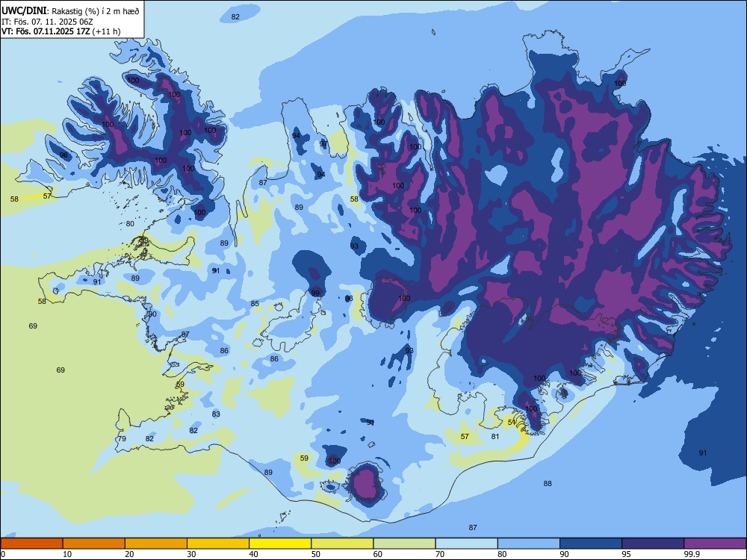Click the '79' humidity value on the map
The image size is (747, 560).
coord(122,438)
